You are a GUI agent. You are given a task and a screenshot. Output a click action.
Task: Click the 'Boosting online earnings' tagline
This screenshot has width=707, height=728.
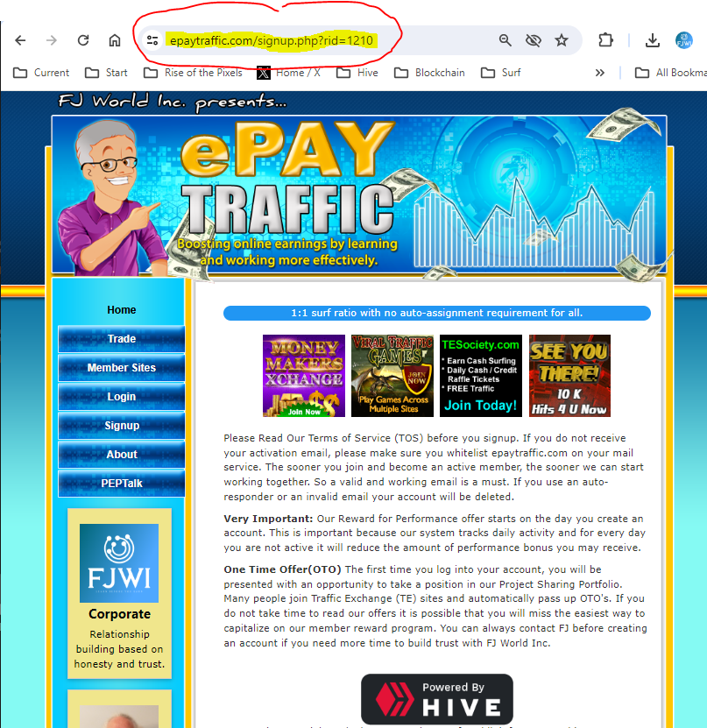click(288, 251)
